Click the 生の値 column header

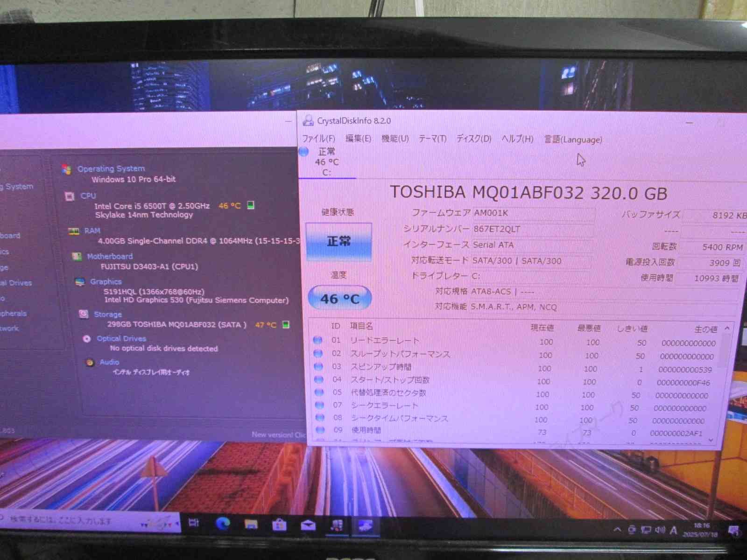click(706, 329)
